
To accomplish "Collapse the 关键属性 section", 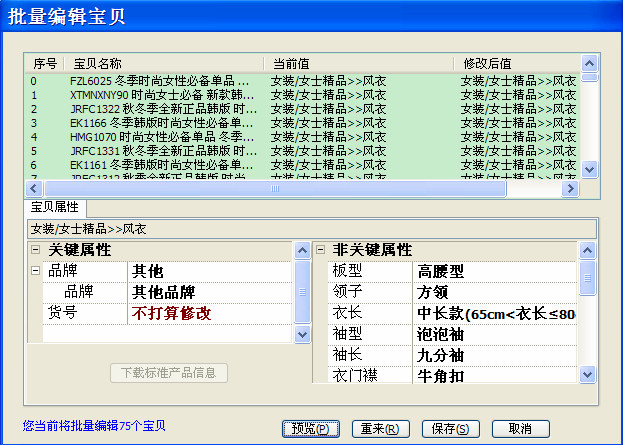I will [x=35, y=250].
